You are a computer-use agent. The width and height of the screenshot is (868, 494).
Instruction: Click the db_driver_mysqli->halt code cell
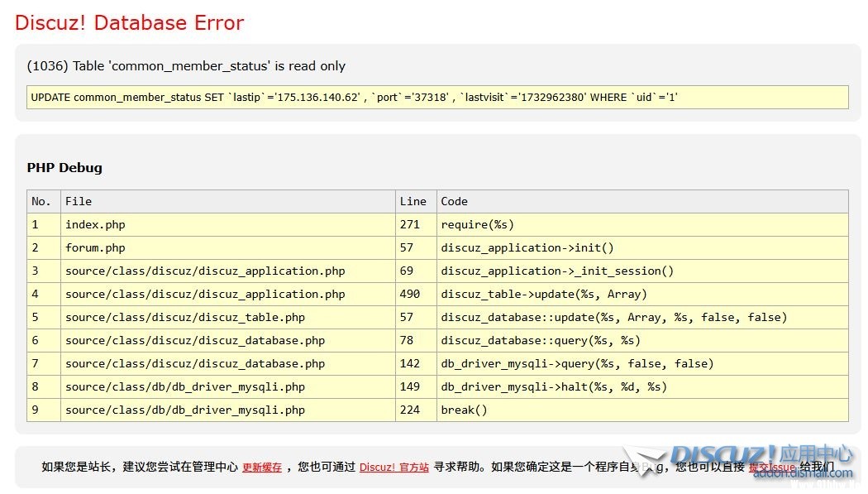tap(554, 386)
